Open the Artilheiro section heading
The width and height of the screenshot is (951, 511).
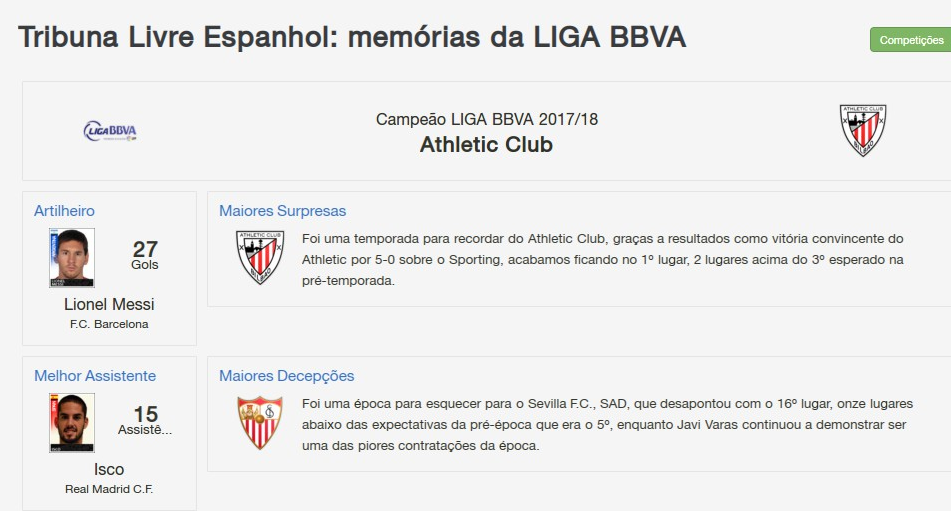click(64, 211)
